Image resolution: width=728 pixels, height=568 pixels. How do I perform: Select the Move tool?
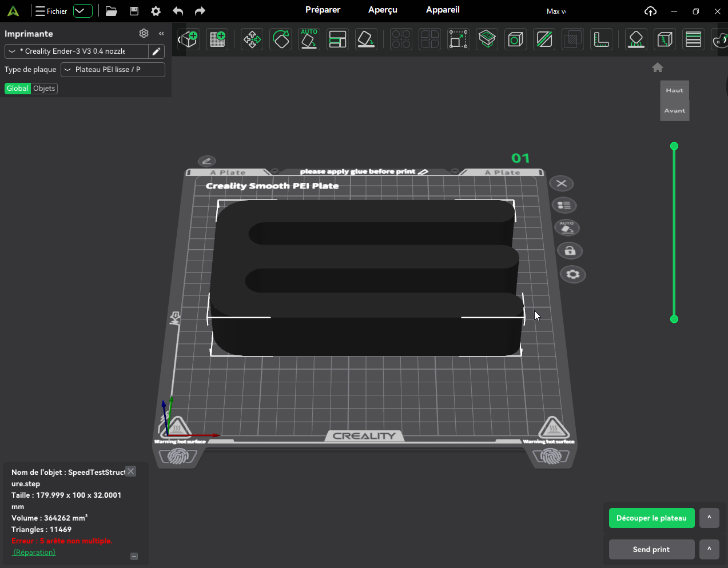tap(252, 39)
